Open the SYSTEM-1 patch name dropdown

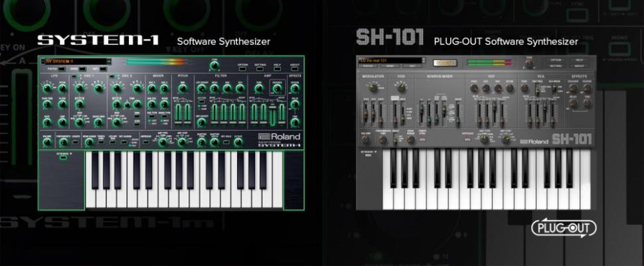[x=73, y=62]
